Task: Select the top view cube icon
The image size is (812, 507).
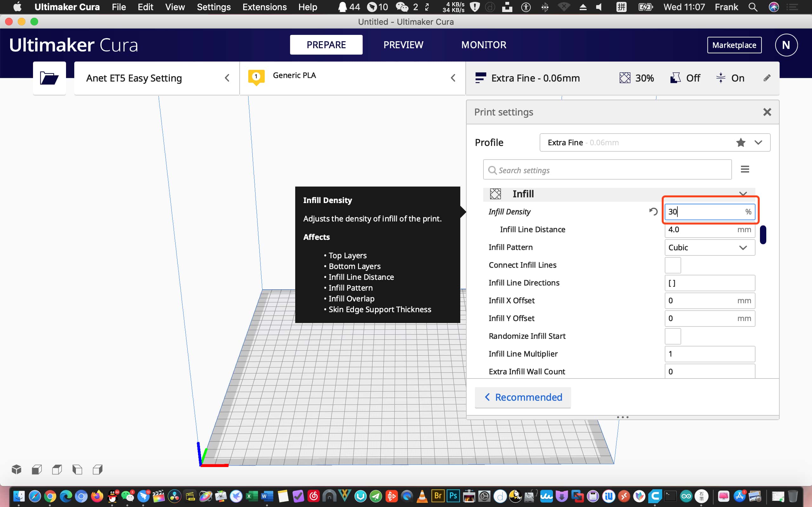Action: [x=57, y=470]
